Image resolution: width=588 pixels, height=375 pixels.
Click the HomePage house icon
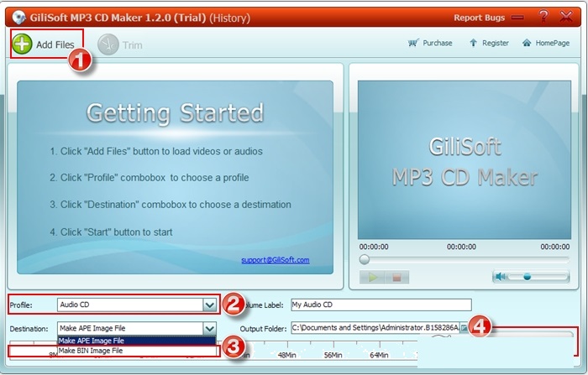pos(527,43)
